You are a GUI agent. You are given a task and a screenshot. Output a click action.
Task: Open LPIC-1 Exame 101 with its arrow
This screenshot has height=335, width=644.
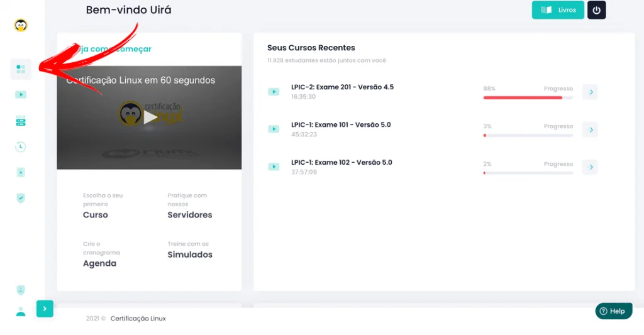click(x=590, y=130)
